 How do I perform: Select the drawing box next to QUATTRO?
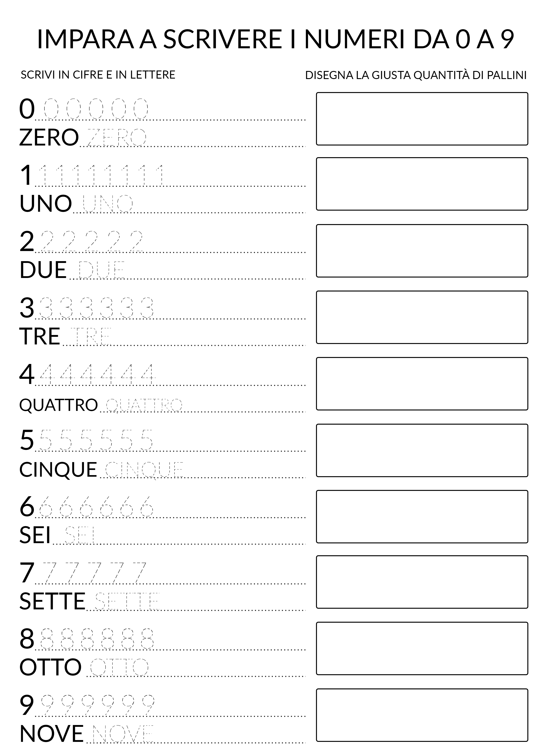click(x=422, y=384)
